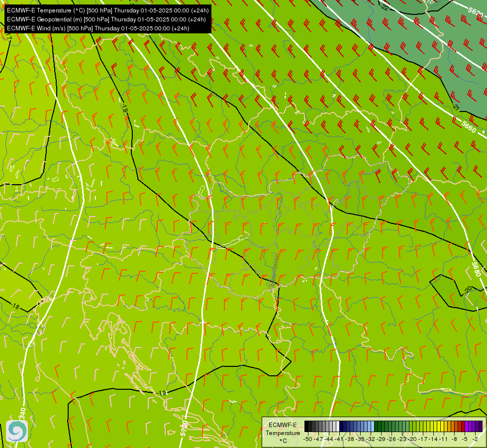Screen dimensions: 487x448
Task: Click the -41 legend tick label
Action: point(339,439)
